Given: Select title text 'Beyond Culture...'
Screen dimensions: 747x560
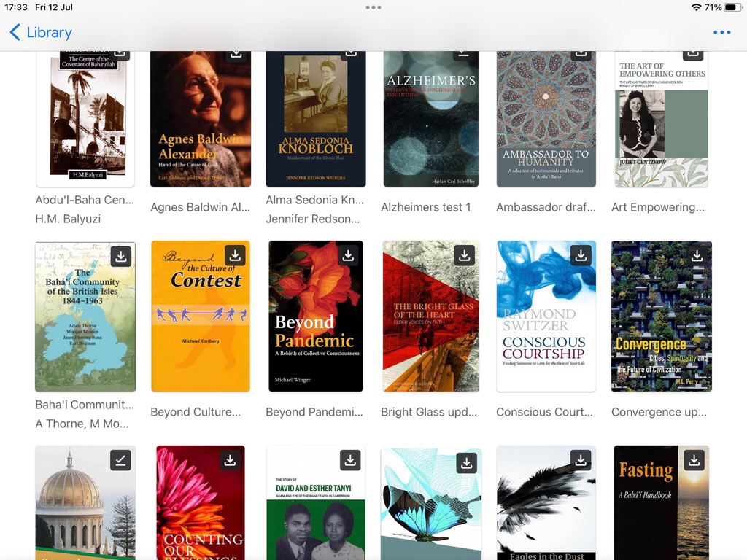Looking at the screenshot, I should click(196, 412).
